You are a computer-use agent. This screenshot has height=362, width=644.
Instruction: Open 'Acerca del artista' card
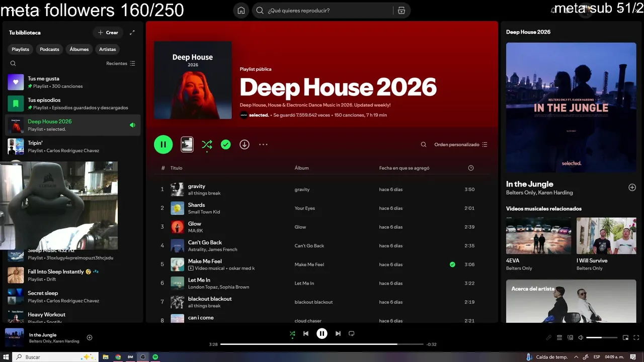(x=571, y=301)
